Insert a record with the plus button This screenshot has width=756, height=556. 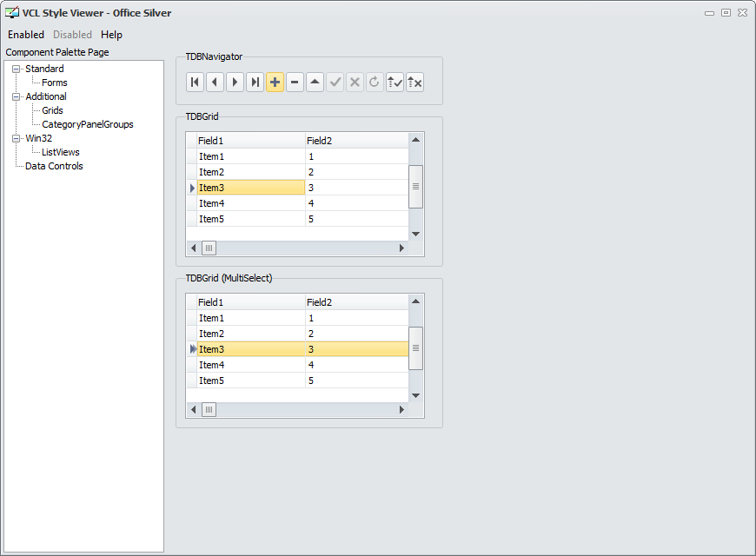pos(275,83)
